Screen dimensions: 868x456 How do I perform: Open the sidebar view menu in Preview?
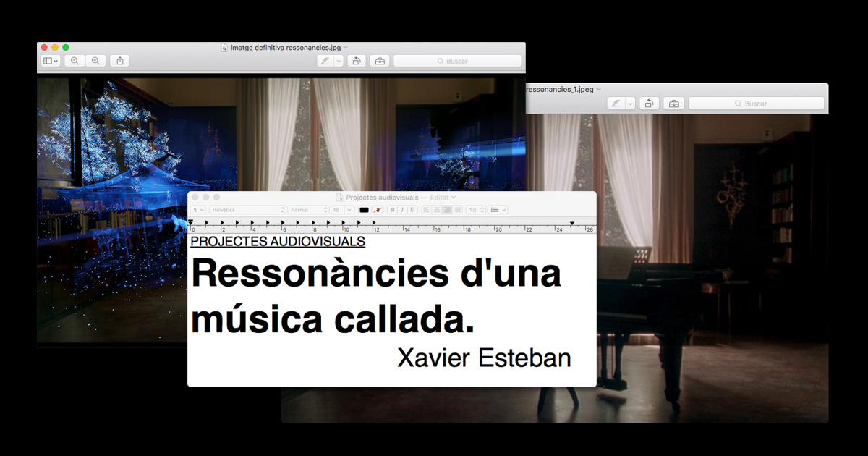[x=51, y=61]
